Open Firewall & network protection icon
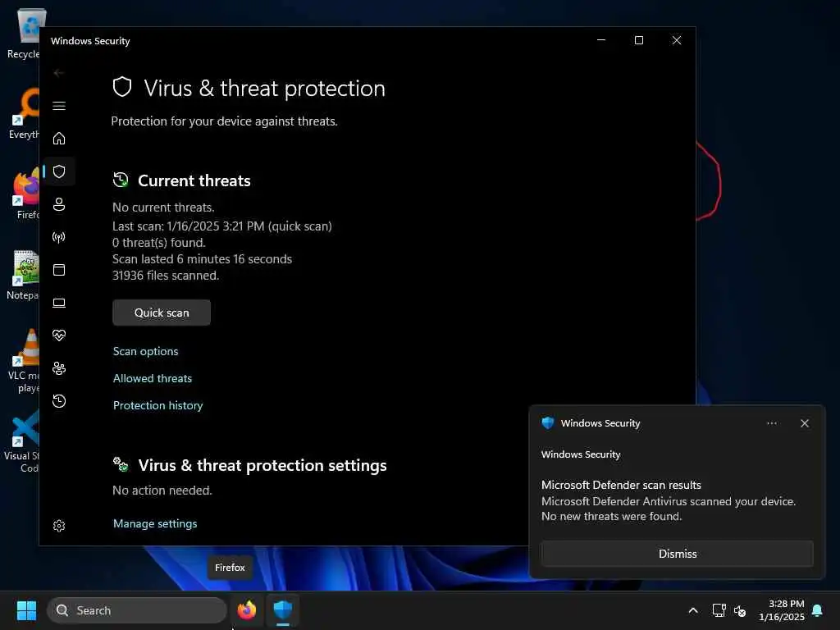This screenshot has height=630, width=840. [x=59, y=237]
